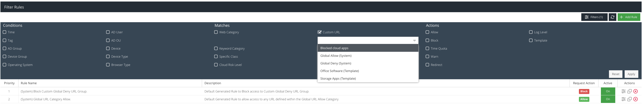This screenshot has height=109, width=644.
Task: Sort by the Rule Name column header
Action: pos(29,83)
